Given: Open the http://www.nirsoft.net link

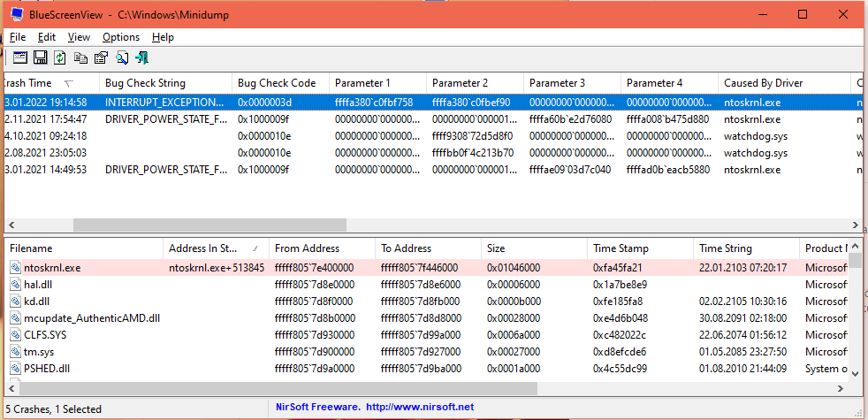Looking at the screenshot, I should (x=420, y=408).
